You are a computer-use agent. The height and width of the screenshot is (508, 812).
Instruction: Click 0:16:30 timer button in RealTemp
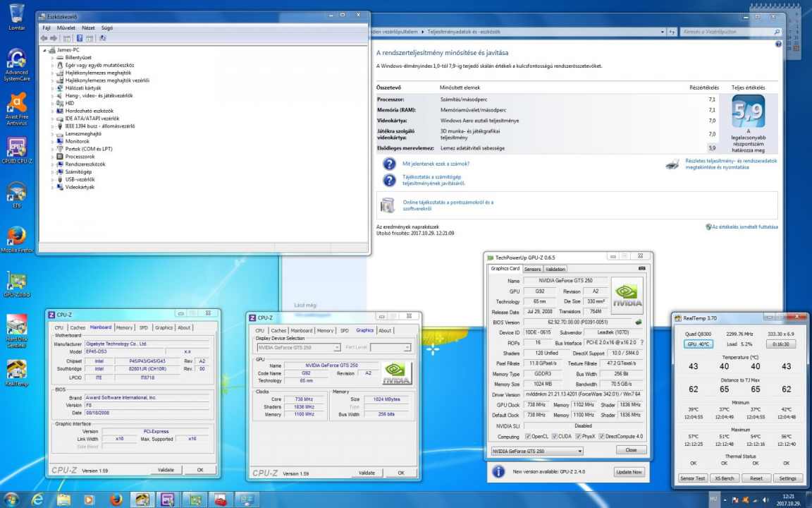point(780,344)
